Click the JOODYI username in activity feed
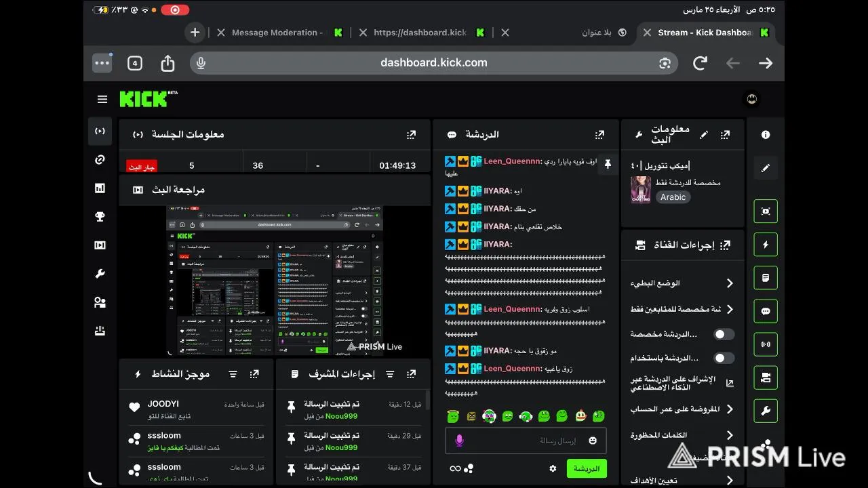The width and height of the screenshot is (868, 488). point(163,404)
